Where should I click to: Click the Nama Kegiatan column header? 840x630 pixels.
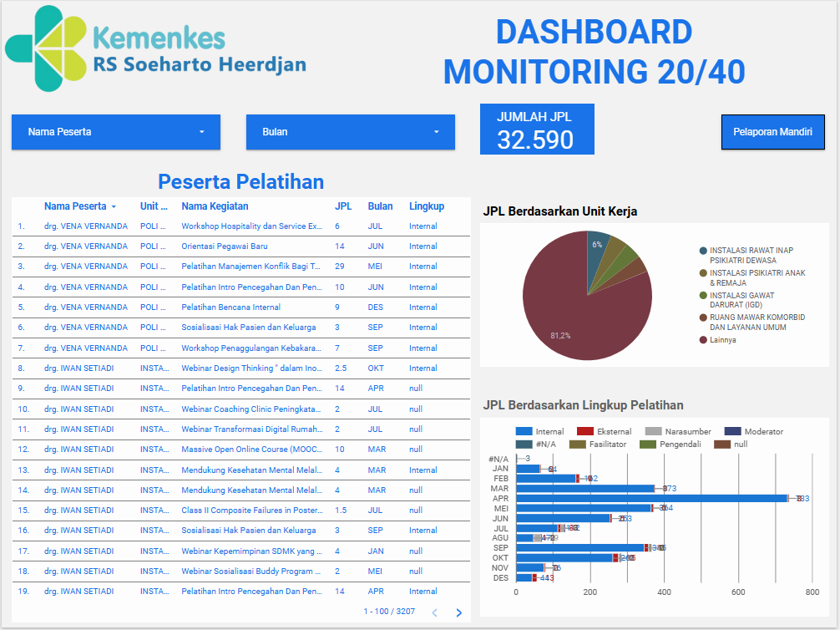[215, 206]
